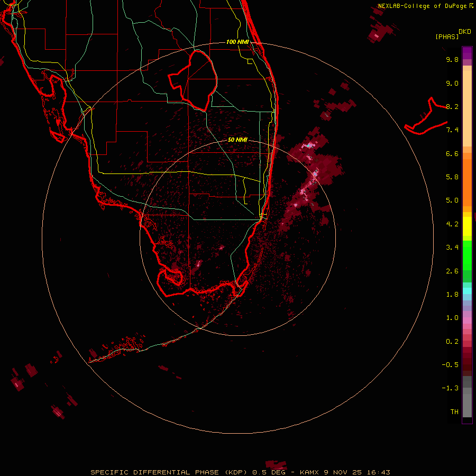
Task: Click the 8.2 value on the color scale
Action: point(452,106)
